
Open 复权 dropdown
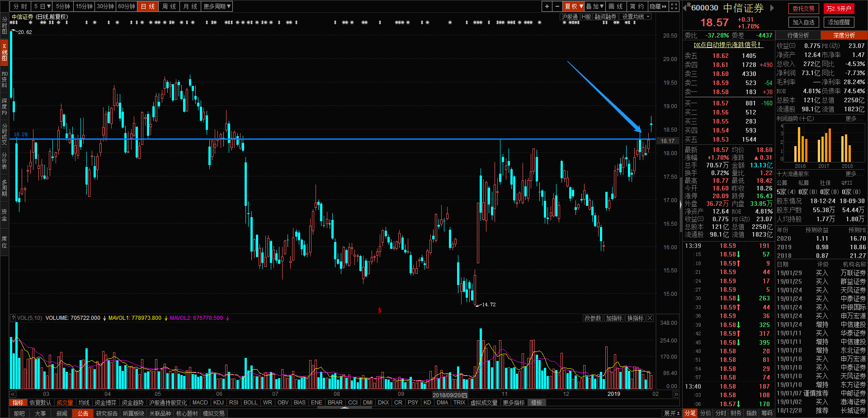[x=574, y=6]
